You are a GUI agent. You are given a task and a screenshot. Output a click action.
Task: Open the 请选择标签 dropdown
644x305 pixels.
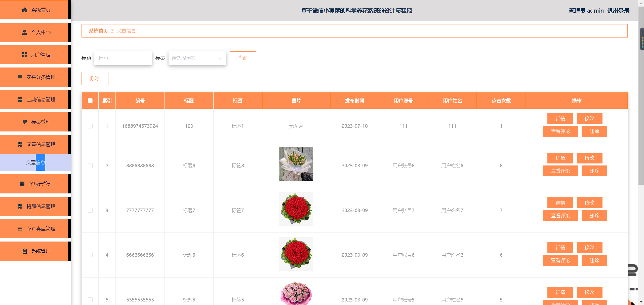197,58
